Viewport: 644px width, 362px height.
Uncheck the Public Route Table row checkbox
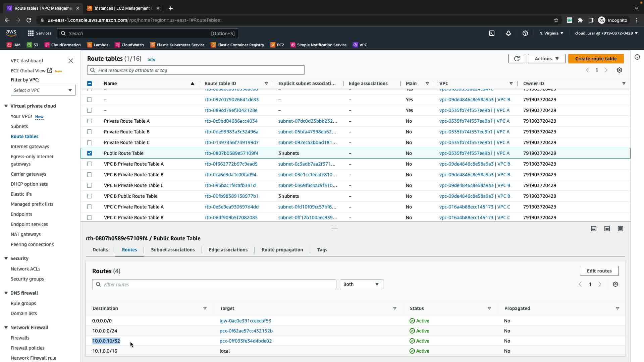90,153
